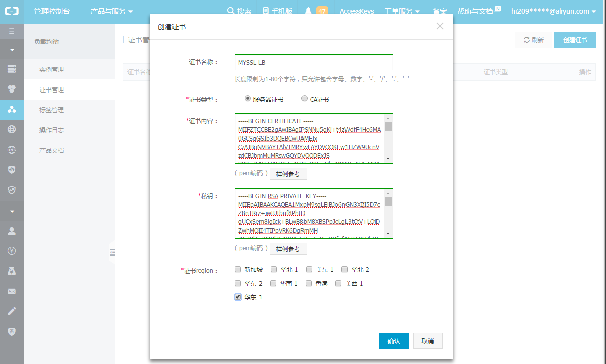
Task: Click the mail envelope icon in sidebar
Action: click(12, 291)
